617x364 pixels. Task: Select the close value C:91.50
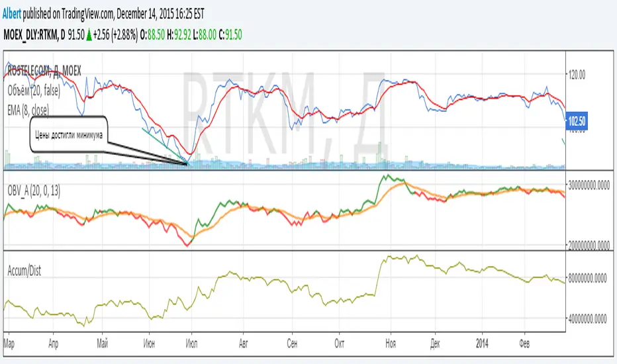point(230,35)
